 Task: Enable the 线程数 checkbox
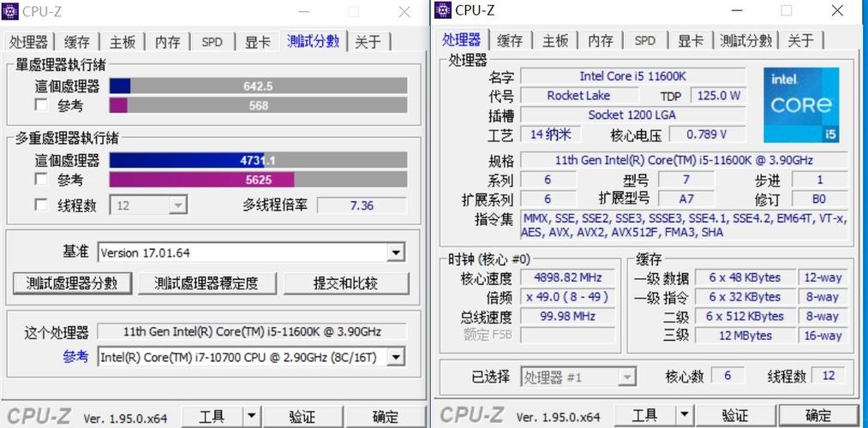click(x=41, y=205)
